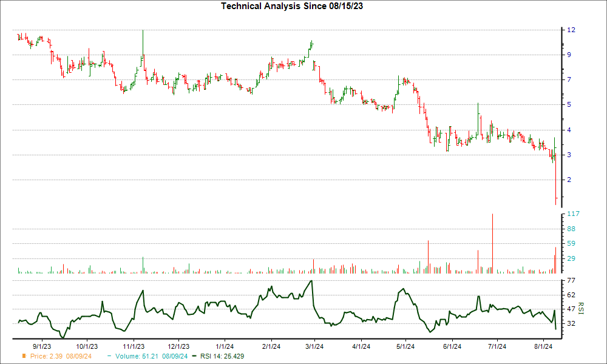Click the RSI axis value 77

571,281
